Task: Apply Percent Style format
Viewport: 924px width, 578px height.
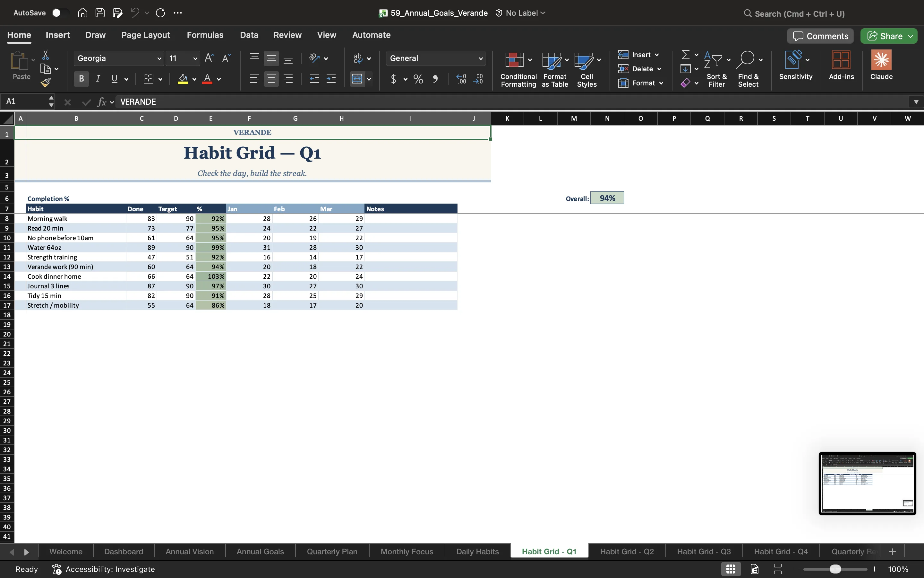Action: (418, 79)
